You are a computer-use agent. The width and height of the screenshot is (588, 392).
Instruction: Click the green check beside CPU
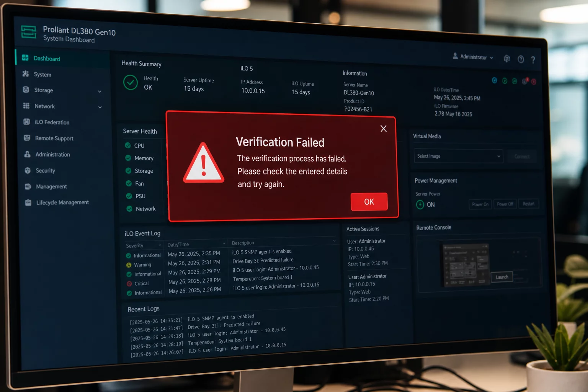pos(128,145)
